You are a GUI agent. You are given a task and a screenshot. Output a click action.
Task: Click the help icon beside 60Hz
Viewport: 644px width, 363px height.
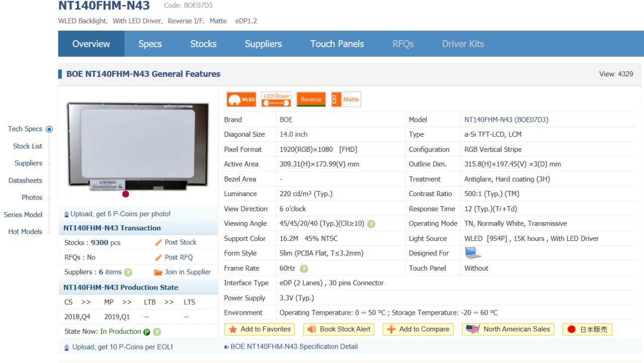tap(304, 269)
